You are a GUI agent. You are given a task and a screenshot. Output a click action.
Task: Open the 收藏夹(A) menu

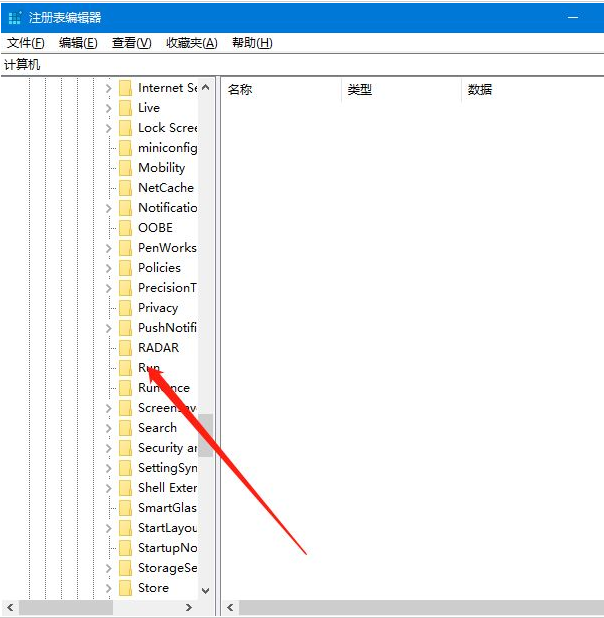click(x=192, y=43)
